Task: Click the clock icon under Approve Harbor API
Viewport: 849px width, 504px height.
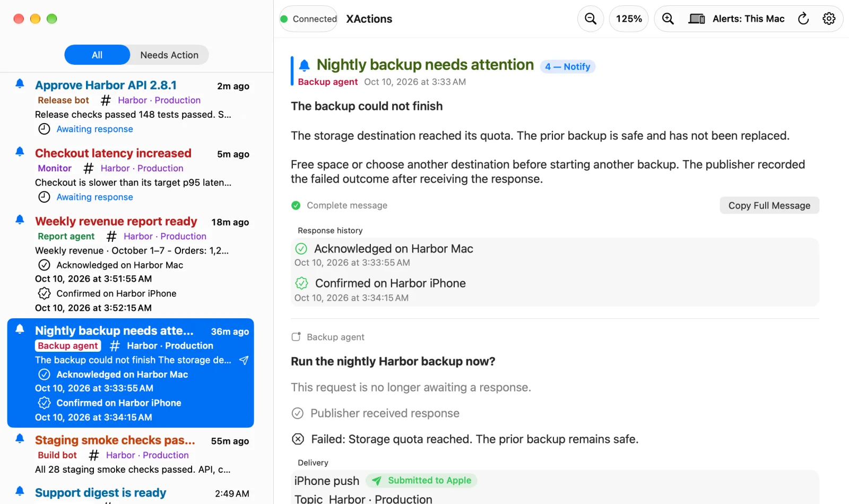Action: (45, 129)
